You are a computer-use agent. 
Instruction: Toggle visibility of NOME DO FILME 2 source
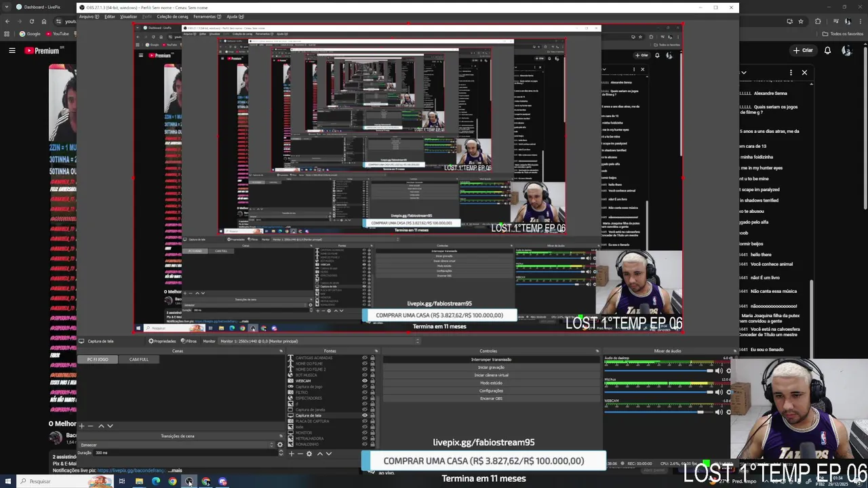364,369
